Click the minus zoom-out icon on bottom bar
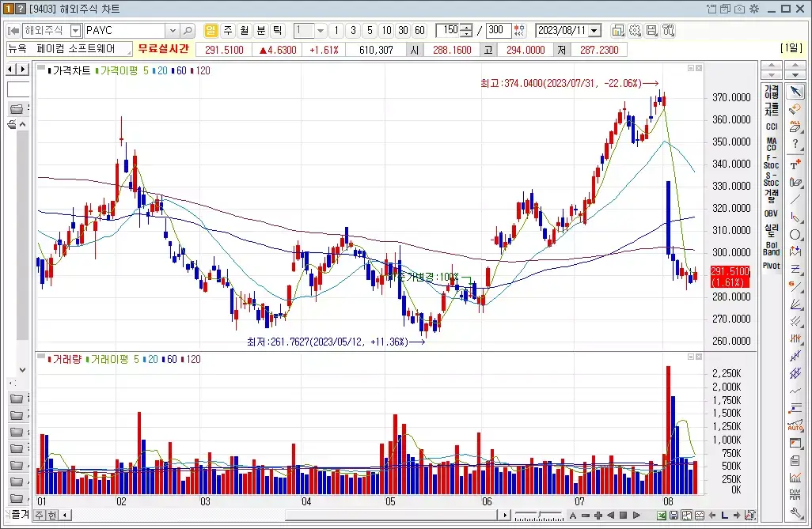Screen dimensions: 812x529 click(x=586, y=515)
